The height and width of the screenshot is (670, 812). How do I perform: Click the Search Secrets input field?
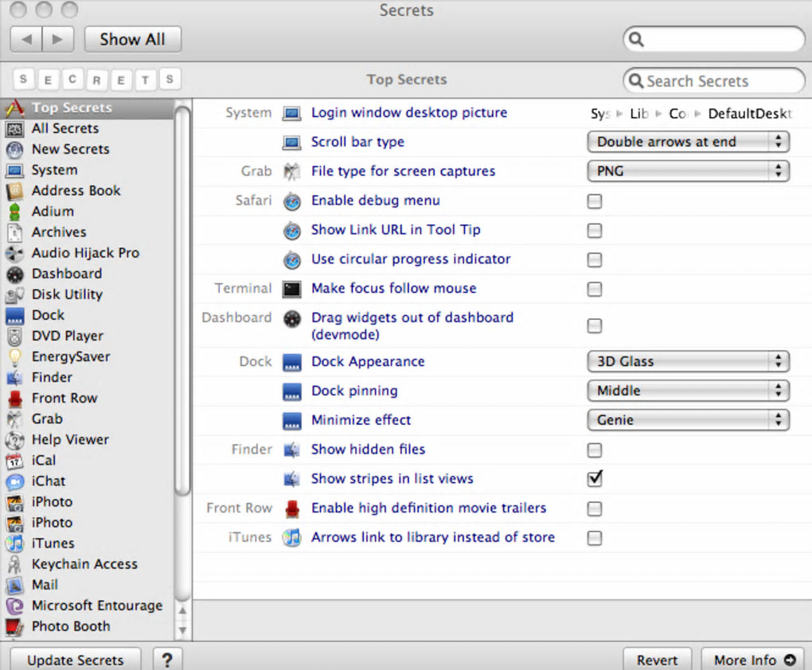coord(720,81)
